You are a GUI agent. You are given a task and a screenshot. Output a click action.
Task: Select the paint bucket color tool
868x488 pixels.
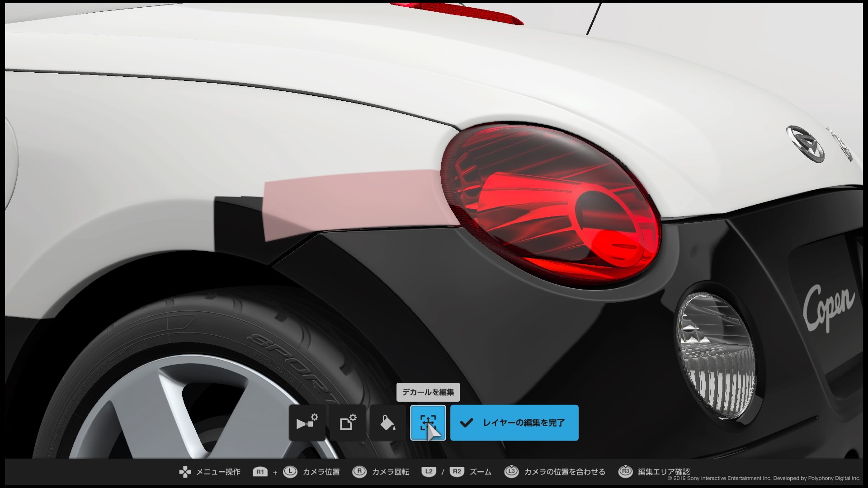pos(388,423)
